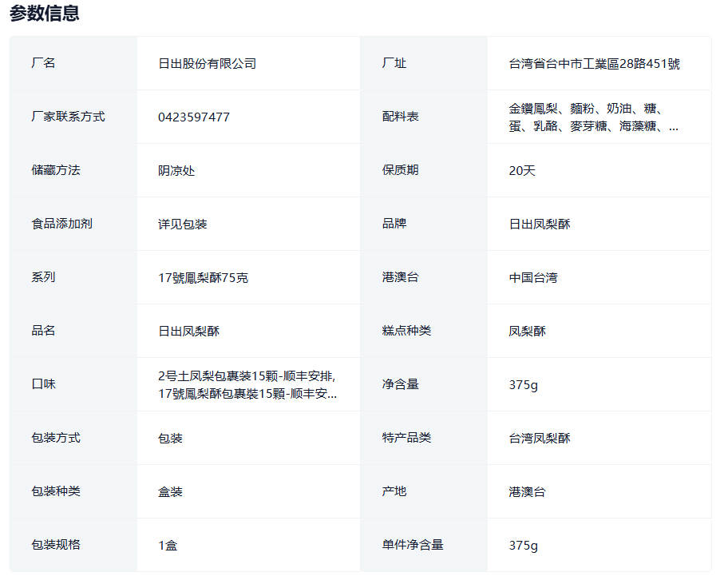Click the 参数信息 section heading
Image resolution: width=728 pixels, height=584 pixels.
point(45,14)
